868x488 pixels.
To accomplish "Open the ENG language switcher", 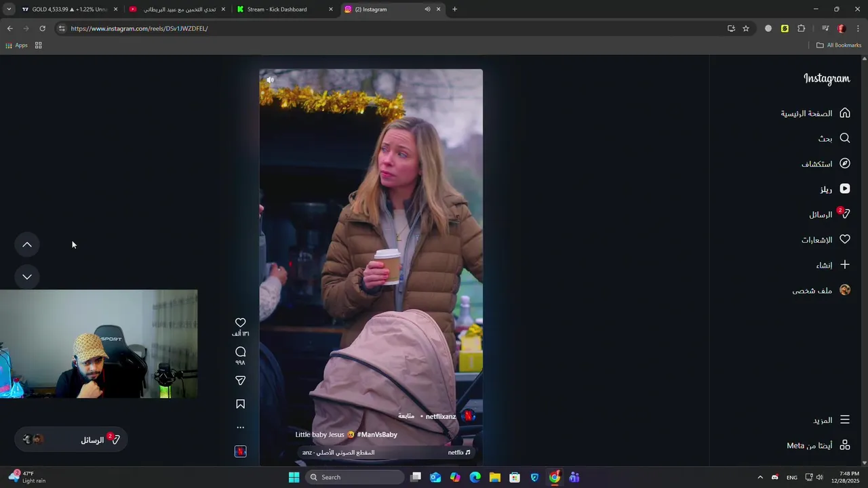I will [x=791, y=477].
